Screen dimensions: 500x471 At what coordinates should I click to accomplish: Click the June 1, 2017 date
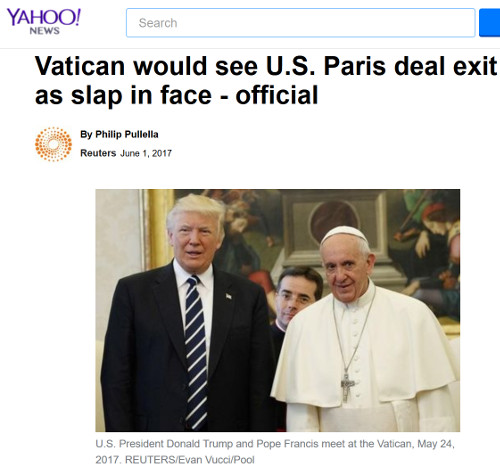click(146, 153)
